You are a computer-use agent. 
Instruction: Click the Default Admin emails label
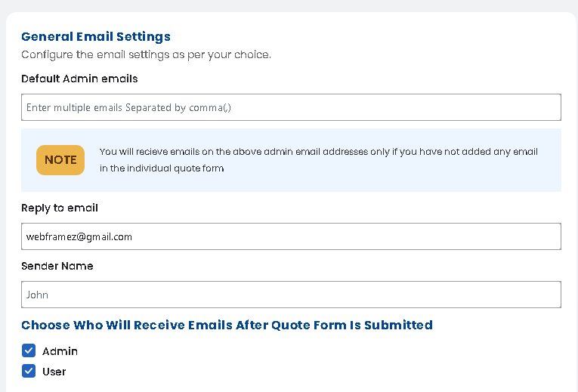click(79, 79)
